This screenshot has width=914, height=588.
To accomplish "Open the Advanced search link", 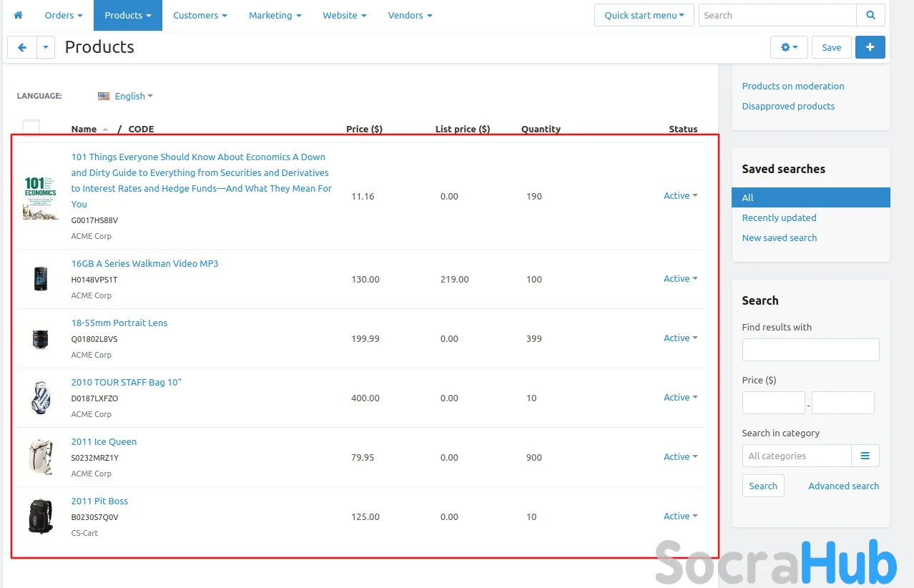I will [x=843, y=486].
